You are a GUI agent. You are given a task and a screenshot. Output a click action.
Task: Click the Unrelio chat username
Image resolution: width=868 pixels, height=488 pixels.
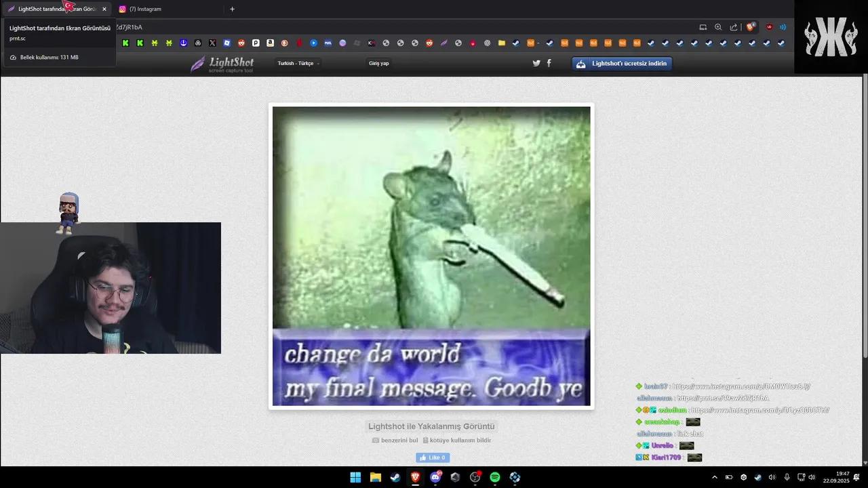[662, 445]
